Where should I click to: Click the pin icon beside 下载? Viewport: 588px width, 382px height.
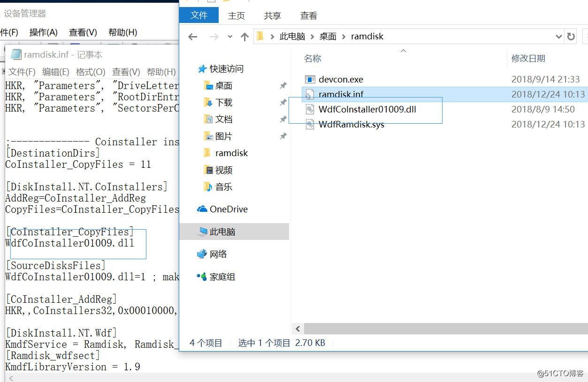pyautogui.click(x=283, y=103)
